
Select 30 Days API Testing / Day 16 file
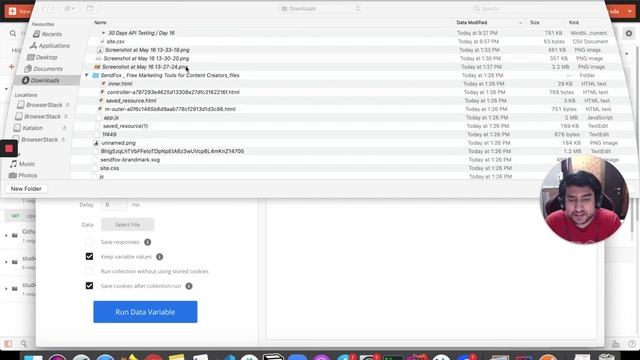(x=141, y=33)
